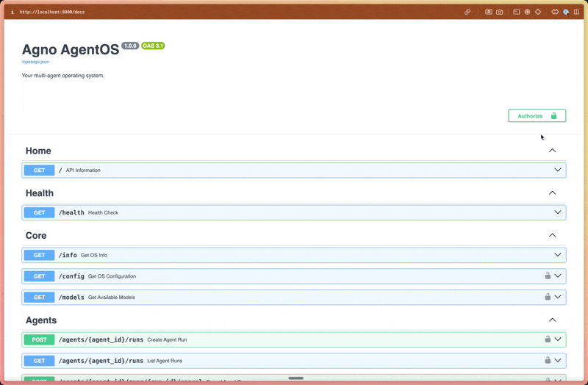Collapse the Core section chevron
This screenshot has height=385, width=588.
tap(553, 235)
